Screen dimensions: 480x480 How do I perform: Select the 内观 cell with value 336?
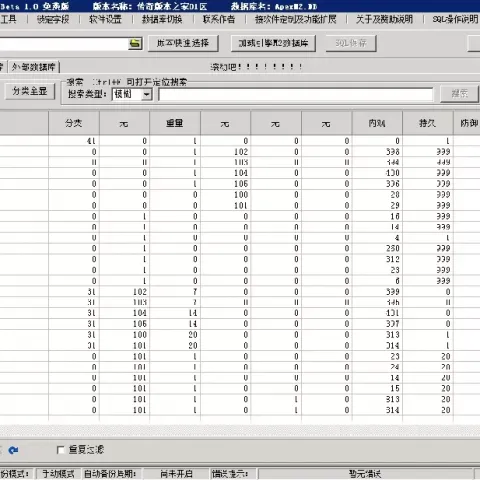tap(377, 184)
